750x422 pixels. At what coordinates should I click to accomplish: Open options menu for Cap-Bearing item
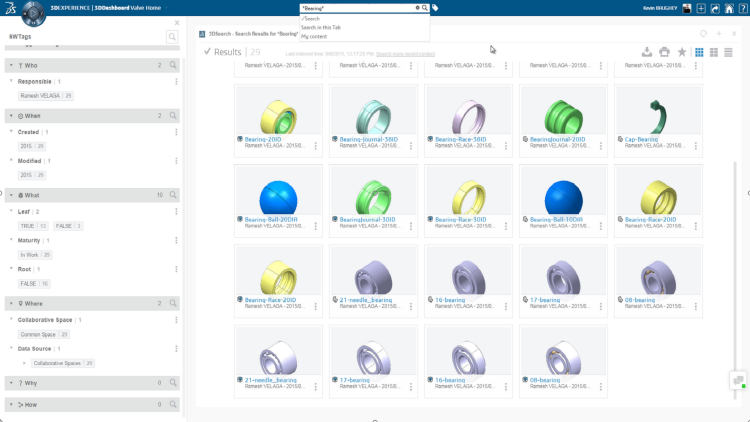coord(696,145)
